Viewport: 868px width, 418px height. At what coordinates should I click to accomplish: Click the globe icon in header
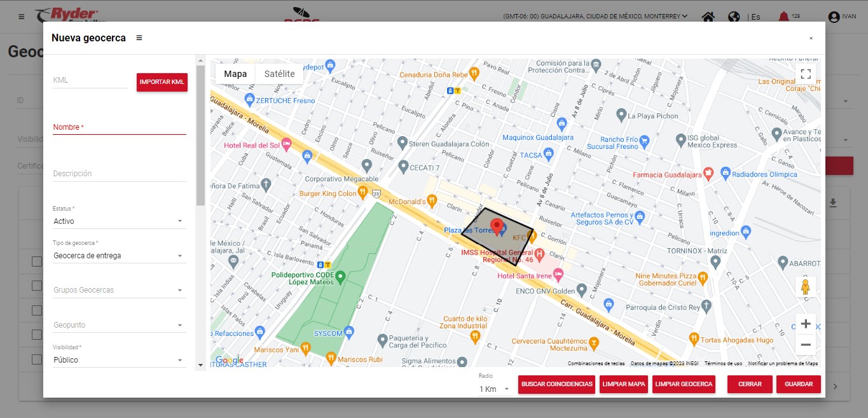point(734,17)
